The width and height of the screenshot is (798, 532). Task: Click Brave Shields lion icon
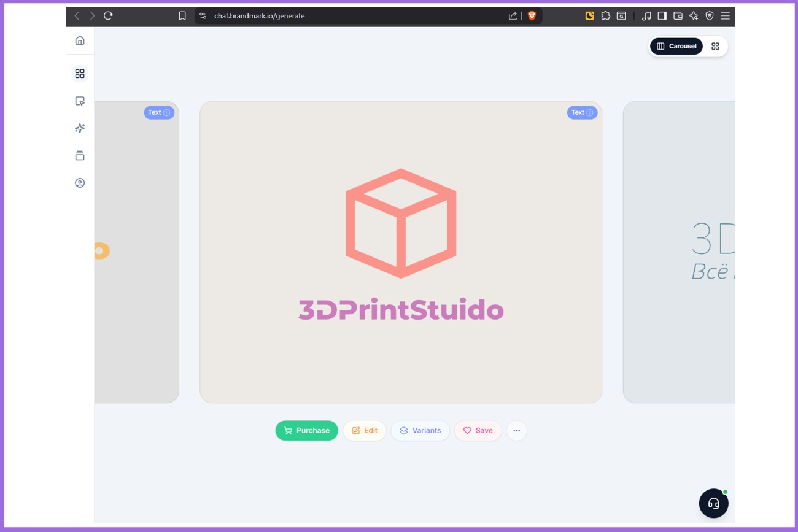tap(532, 16)
